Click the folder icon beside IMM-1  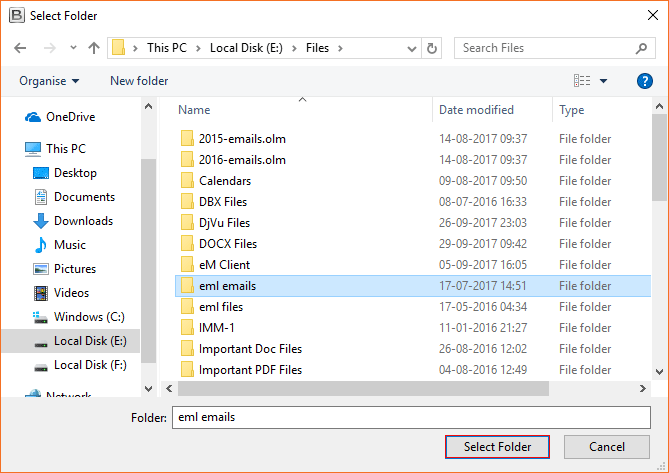point(187,328)
